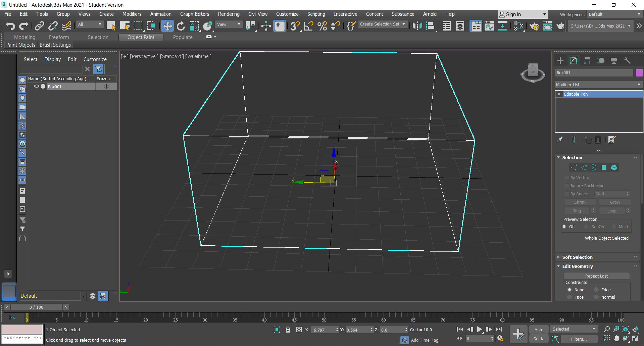The width and height of the screenshot is (644, 346).
Task: Open the Rendering menu
Action: click(x=229, y=14)
